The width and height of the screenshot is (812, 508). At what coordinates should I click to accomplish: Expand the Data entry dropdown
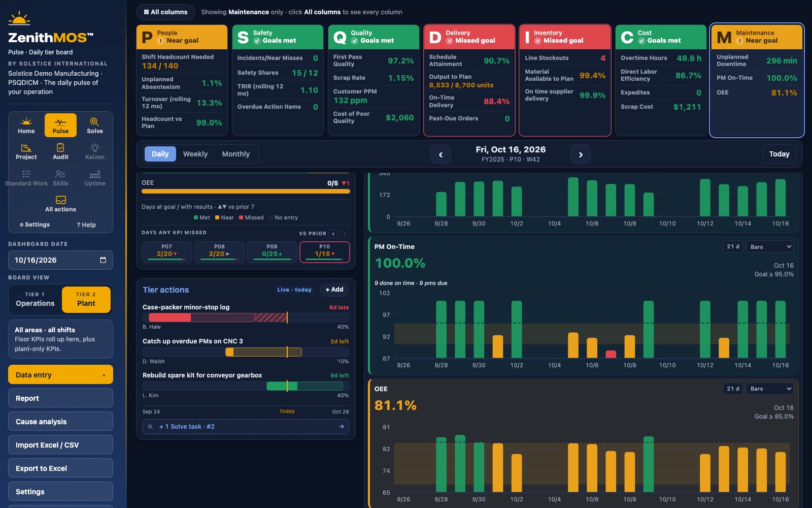click(x=60, y=375)
